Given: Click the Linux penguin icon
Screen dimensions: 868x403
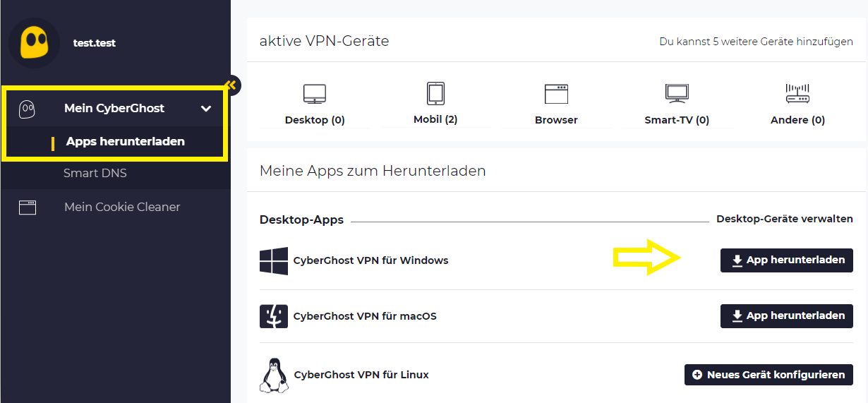Looking at the screenshot, I should (x=274, y=375).
